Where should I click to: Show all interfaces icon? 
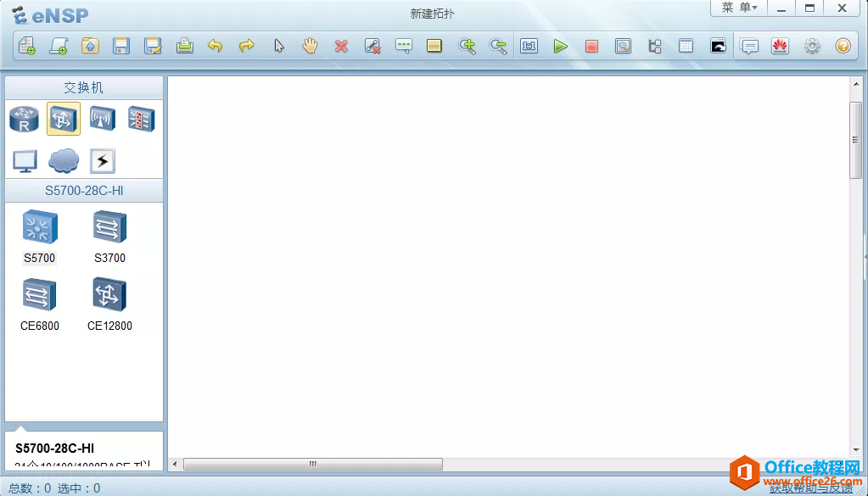[655, 46]
